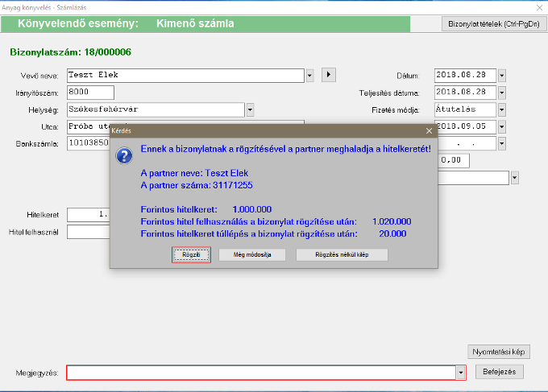Open the Helység dropdown list
548x392 pixels.
(x=250, y=109)
